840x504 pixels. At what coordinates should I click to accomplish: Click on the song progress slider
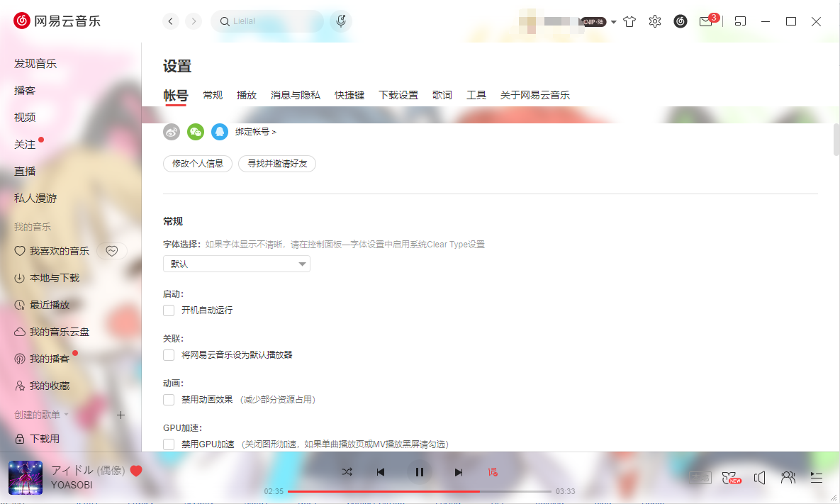[x=421, y=491]
